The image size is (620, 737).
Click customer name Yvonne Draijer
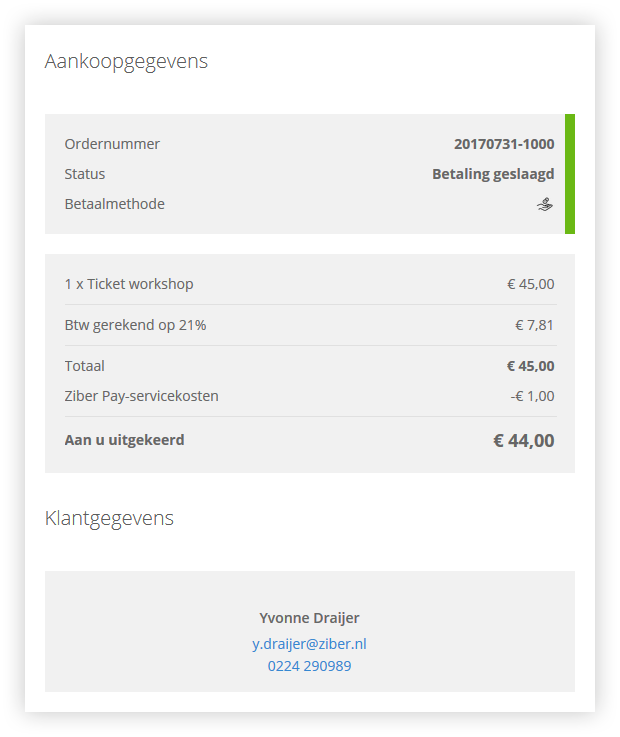[x=309, y=618]
